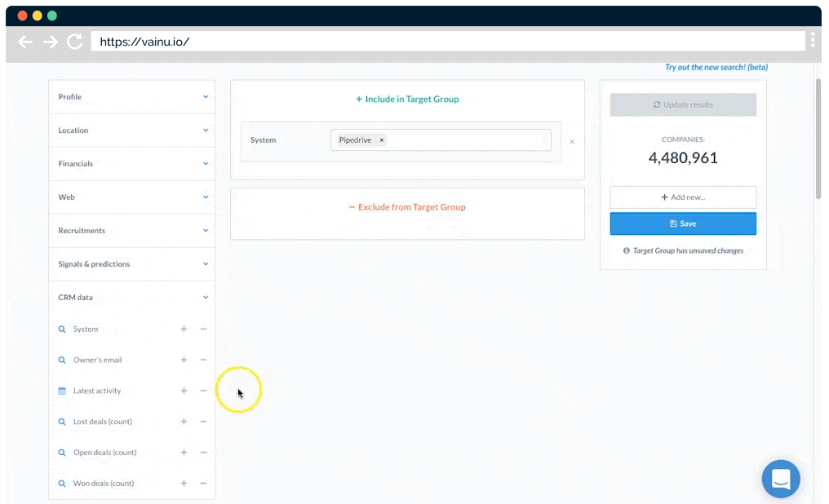Image resolution: width=829 pixels, height=504 pixels.
Task: Click minus icon beside Won deals (count)
Action: pyautogui.click(x=203, y=484)
